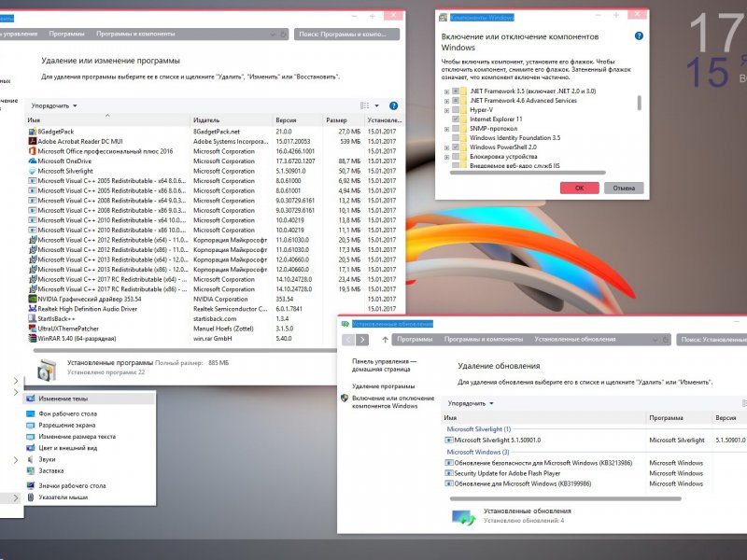Click the 'Звуки' speaker icon
This screenshot has width=747, height=560.
(31, 459)
